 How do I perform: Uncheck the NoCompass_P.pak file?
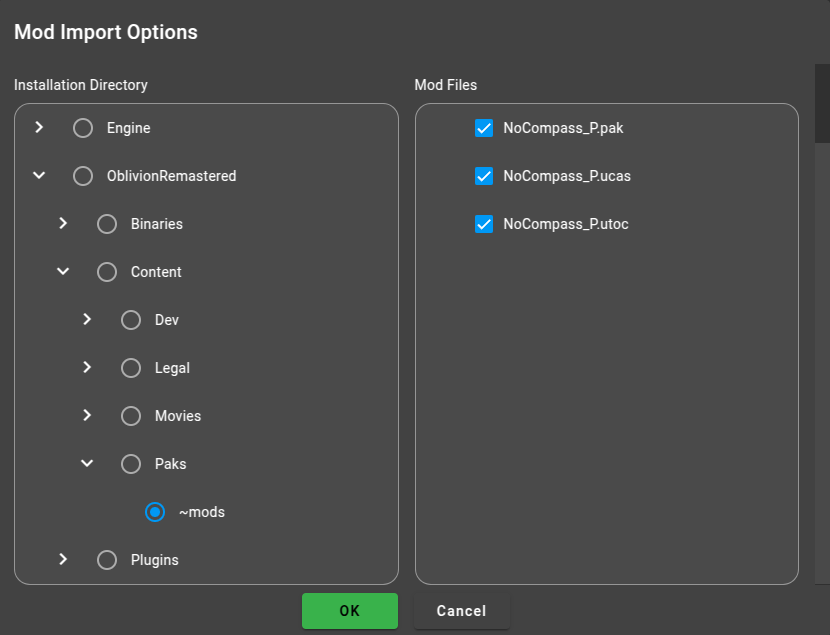click(x=484, y=128)
